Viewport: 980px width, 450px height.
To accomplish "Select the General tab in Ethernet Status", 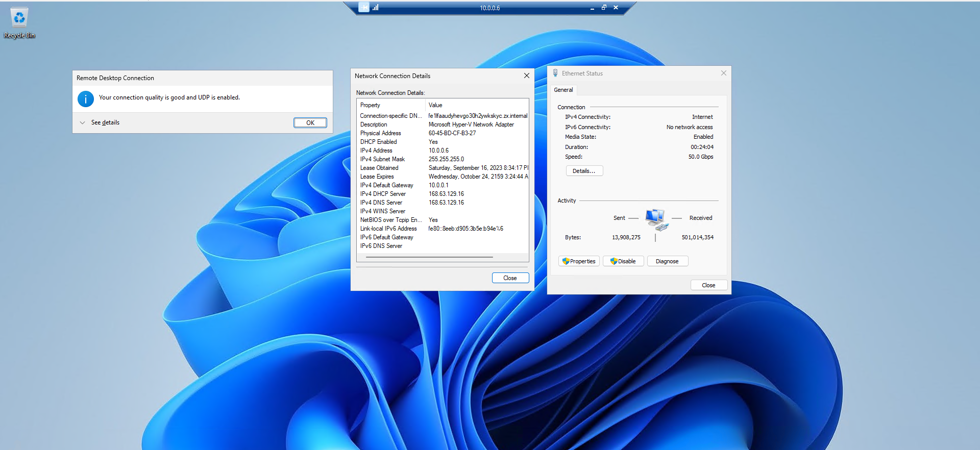I will pos(563,90).
